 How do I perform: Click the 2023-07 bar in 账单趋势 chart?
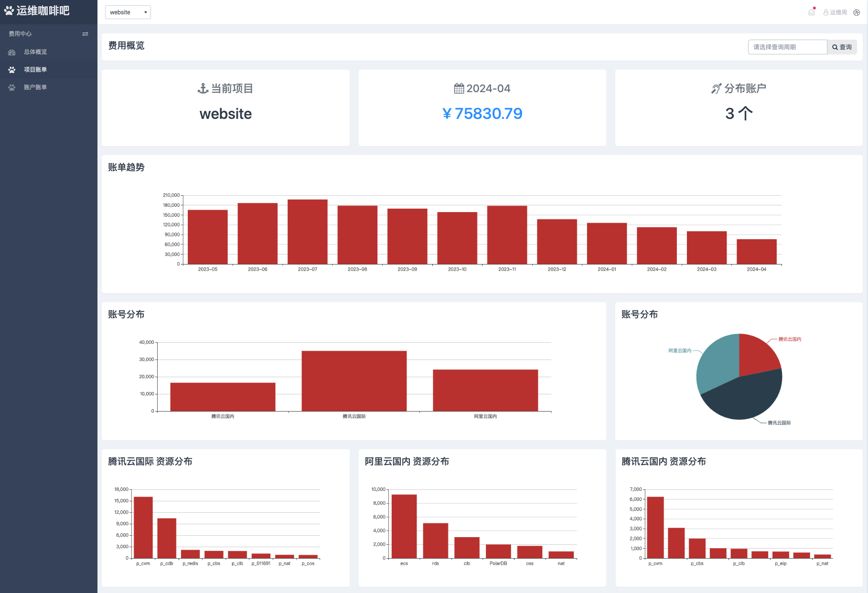307,232
